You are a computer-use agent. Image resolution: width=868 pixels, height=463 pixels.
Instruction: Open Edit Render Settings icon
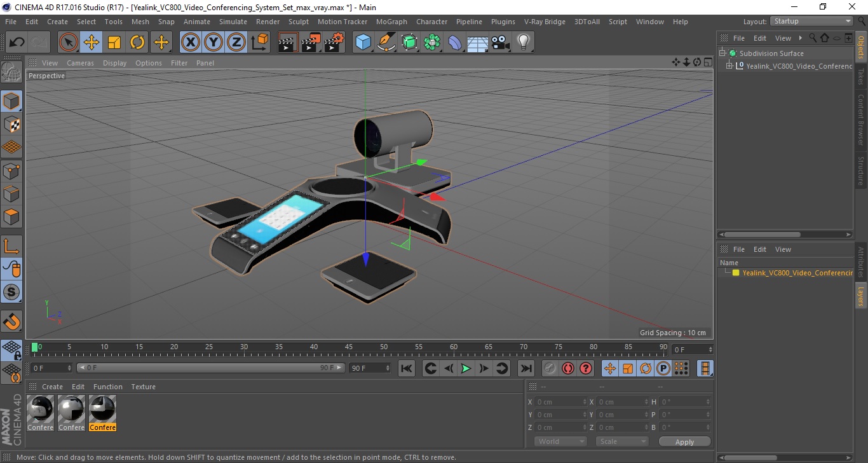pyautogui.click(x=334, y=43)
